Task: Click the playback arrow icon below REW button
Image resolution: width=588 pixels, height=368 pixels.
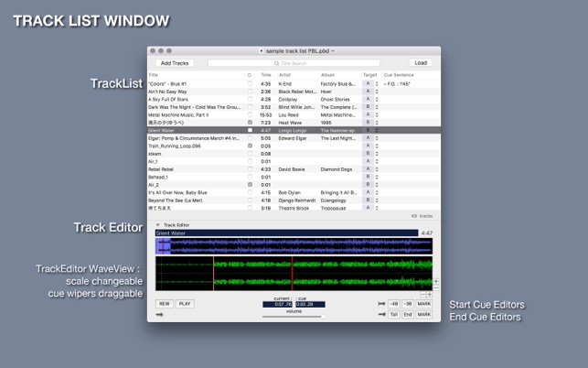Action: point(160,315)
